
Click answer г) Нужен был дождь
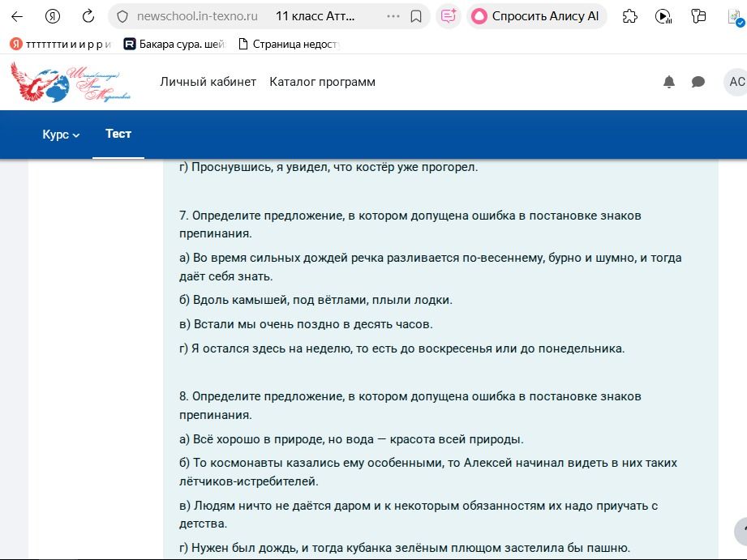click(405, 548)
